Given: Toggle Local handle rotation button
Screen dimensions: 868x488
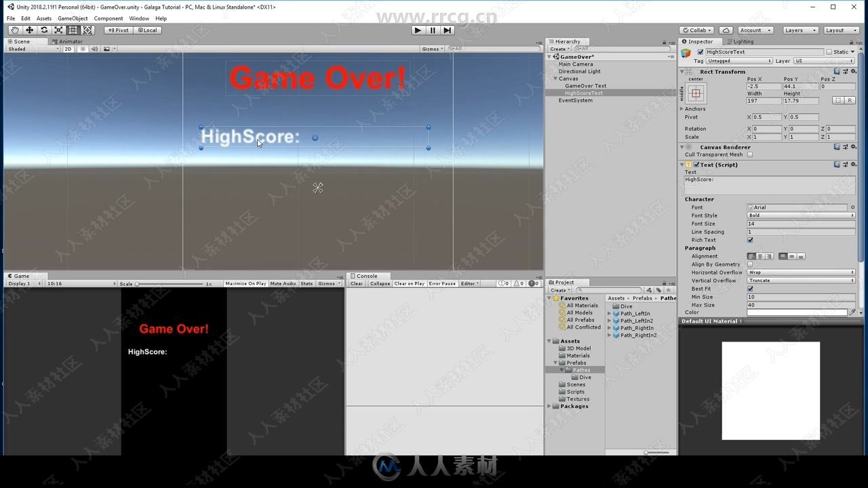Looking at the screenshot, I should 146,30.
